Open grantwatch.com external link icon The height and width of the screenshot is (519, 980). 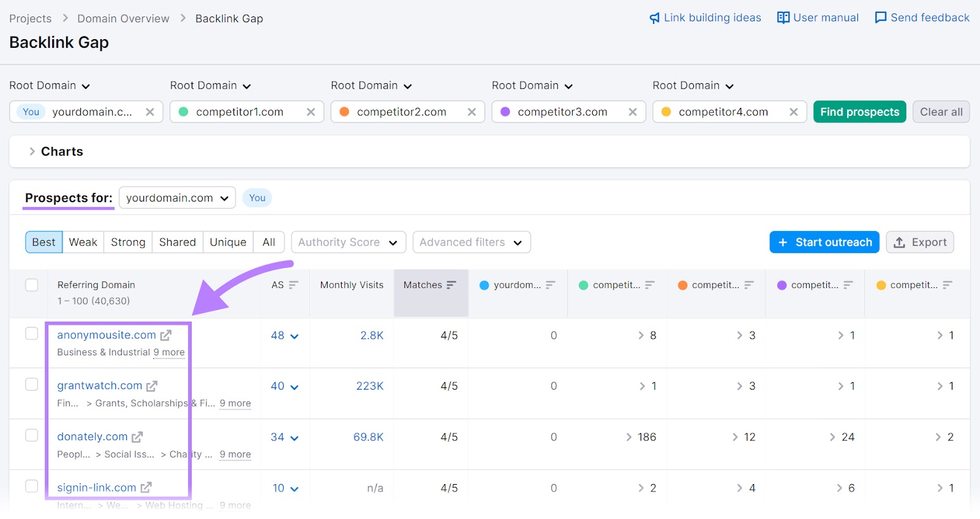pos(152,386)
